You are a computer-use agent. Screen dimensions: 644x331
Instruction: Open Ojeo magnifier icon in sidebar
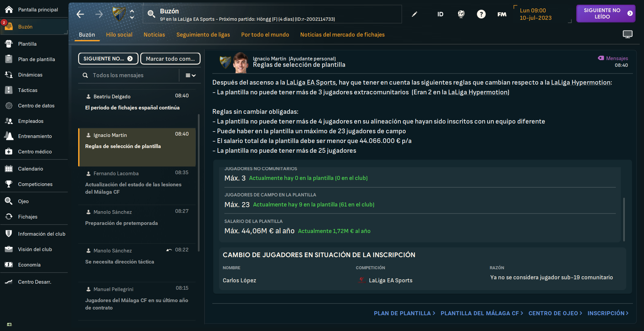(x=9, y=201)
